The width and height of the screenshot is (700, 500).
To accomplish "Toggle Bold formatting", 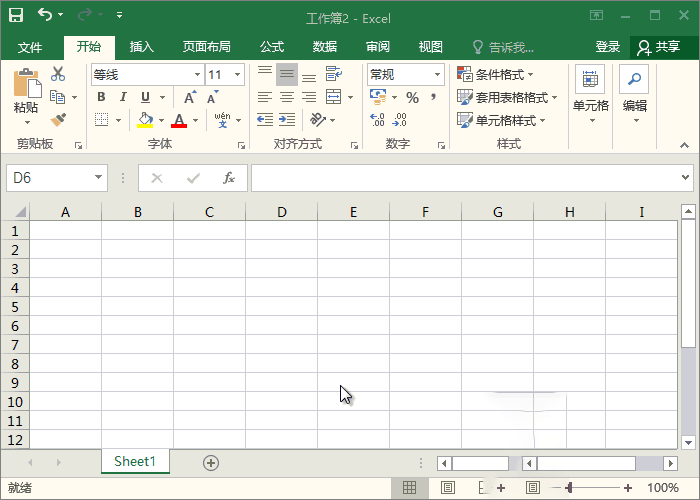I will [101, 97].
